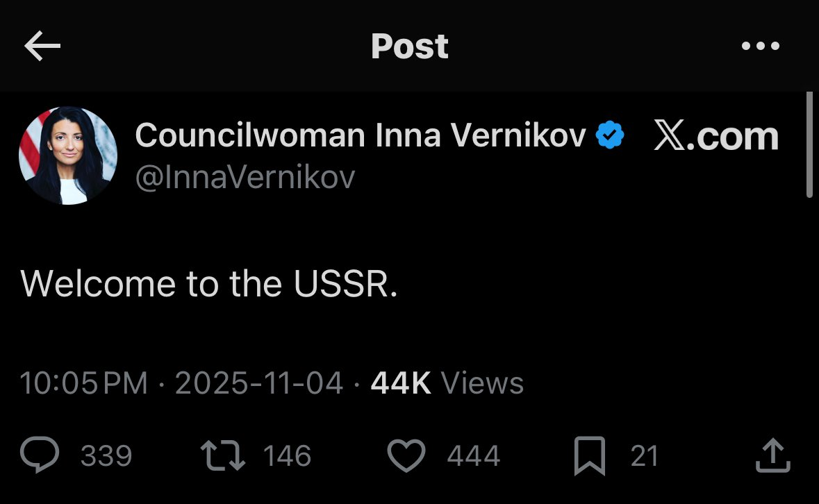Bookmark this post using the bookmark icon
Screen dimensions: 819x504
coord(590,455)
